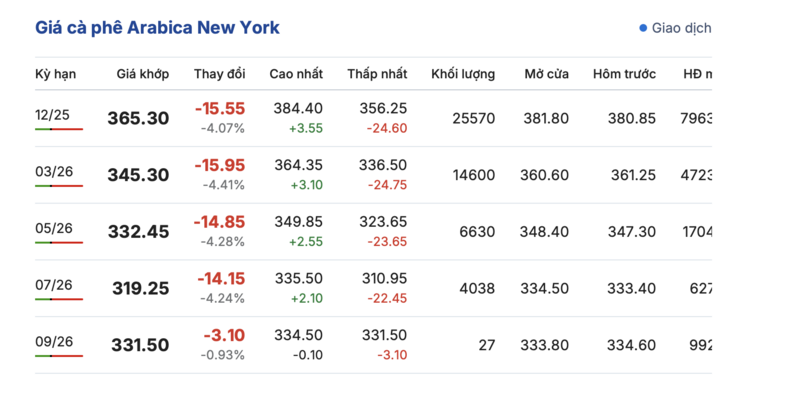Screen dimensions: 800x393
Task: Click the Thấp nhất column header
Action: [378, 74]
